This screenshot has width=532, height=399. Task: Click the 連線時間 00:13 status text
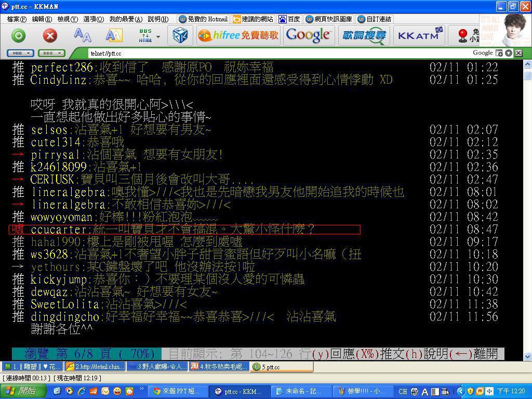(26, 378)
